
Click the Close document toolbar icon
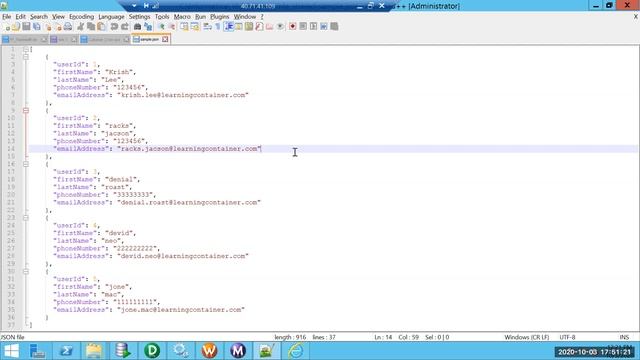point(48,27)
